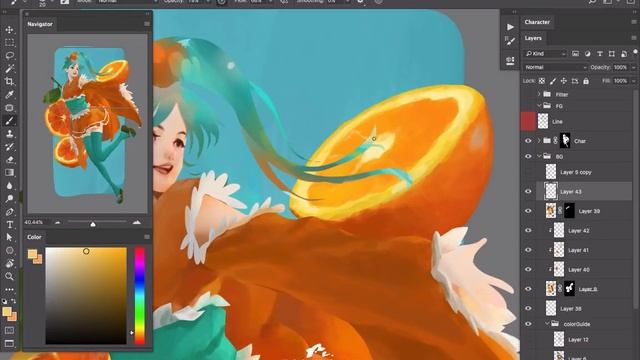
Task: Open the Layers panel menu
Action: (634, 38)
